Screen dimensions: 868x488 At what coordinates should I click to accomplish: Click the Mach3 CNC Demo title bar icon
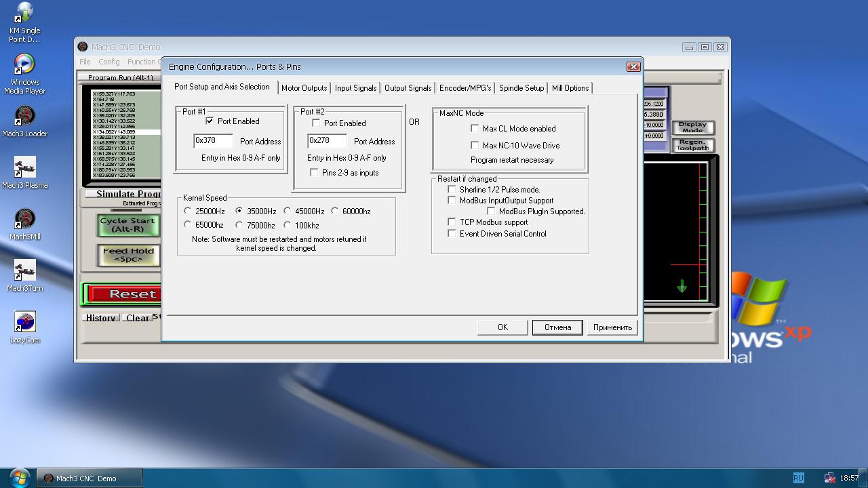pyautogui.click(x=83, y=47)
